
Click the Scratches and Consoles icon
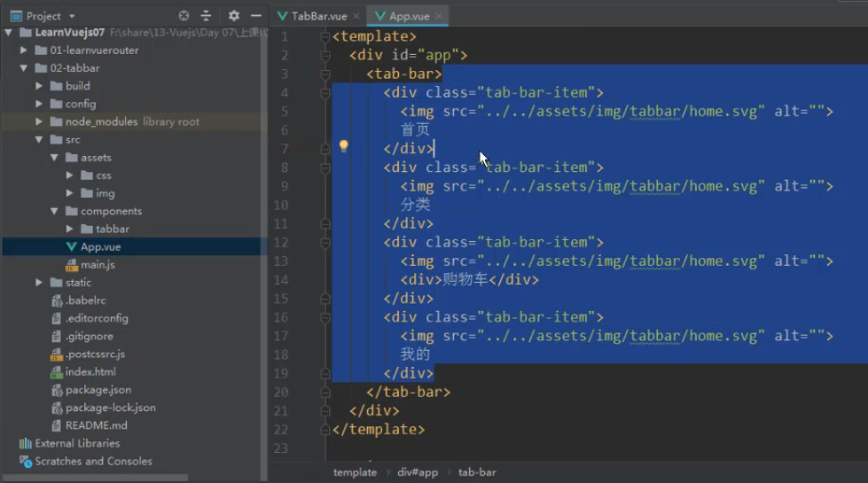(26, 462)
